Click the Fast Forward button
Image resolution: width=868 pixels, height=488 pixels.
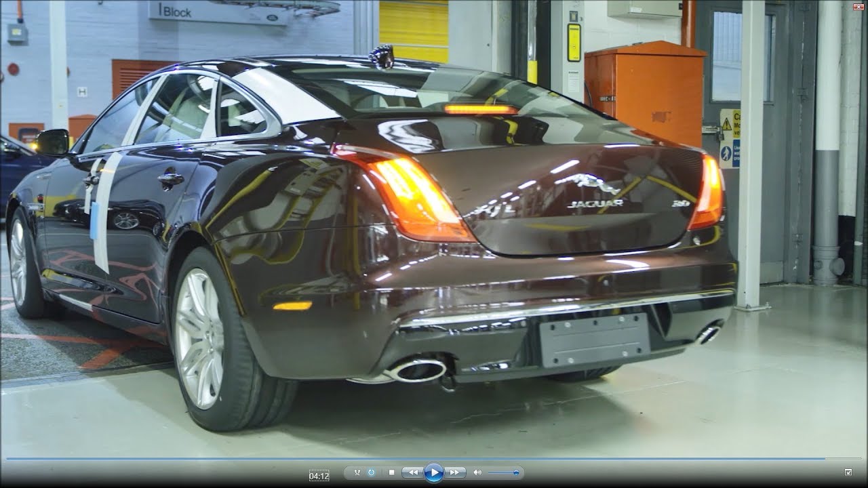tap(454, 472)
